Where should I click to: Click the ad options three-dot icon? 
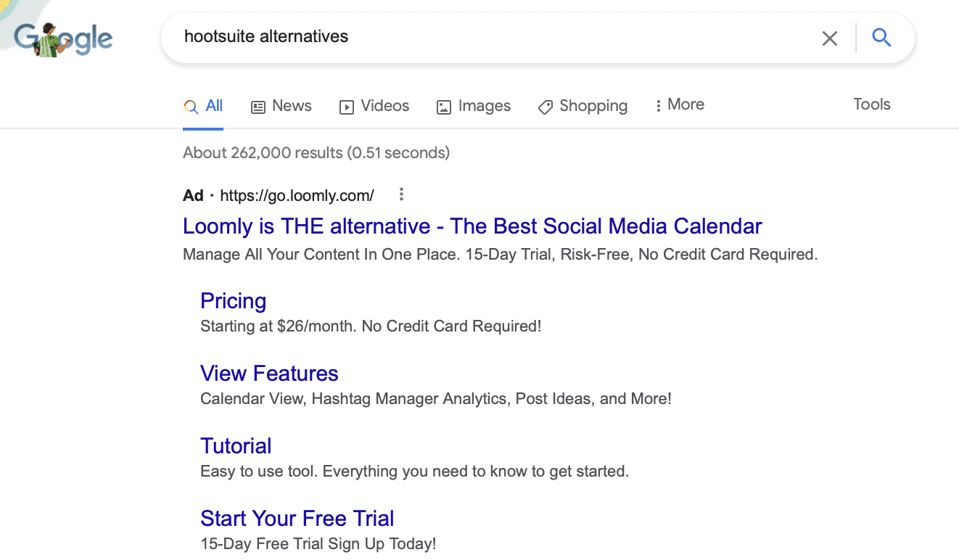401,194
